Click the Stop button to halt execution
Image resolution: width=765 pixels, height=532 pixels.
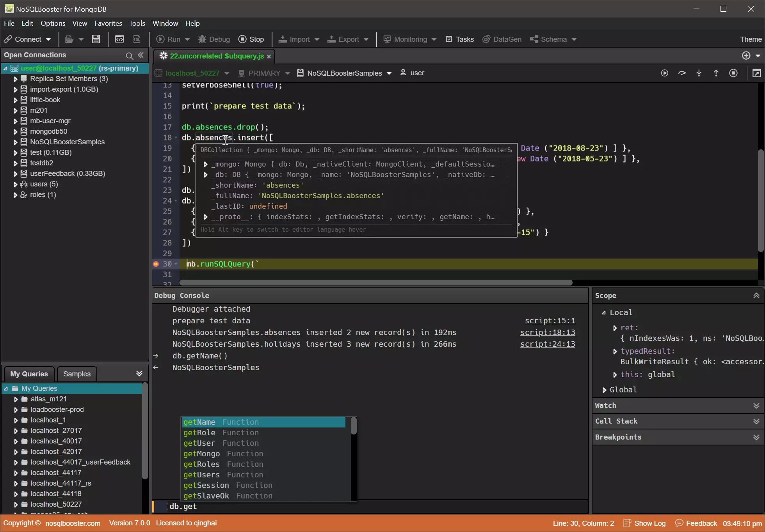coord(251,39)
